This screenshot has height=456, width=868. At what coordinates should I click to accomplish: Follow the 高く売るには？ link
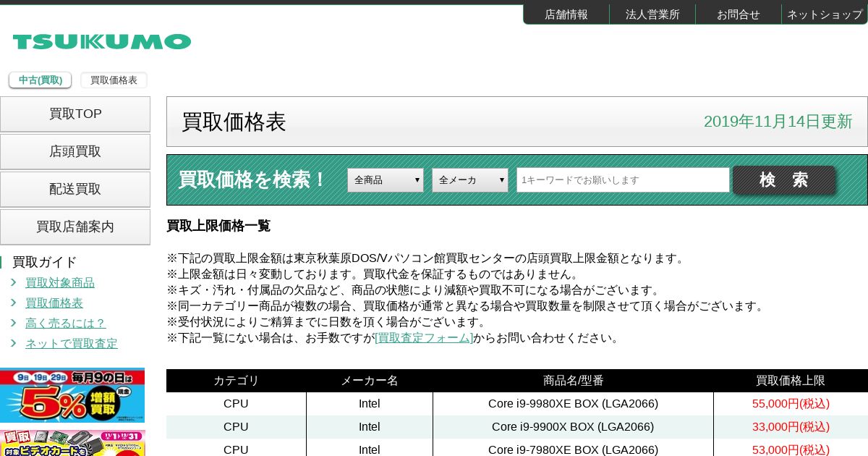66,323
